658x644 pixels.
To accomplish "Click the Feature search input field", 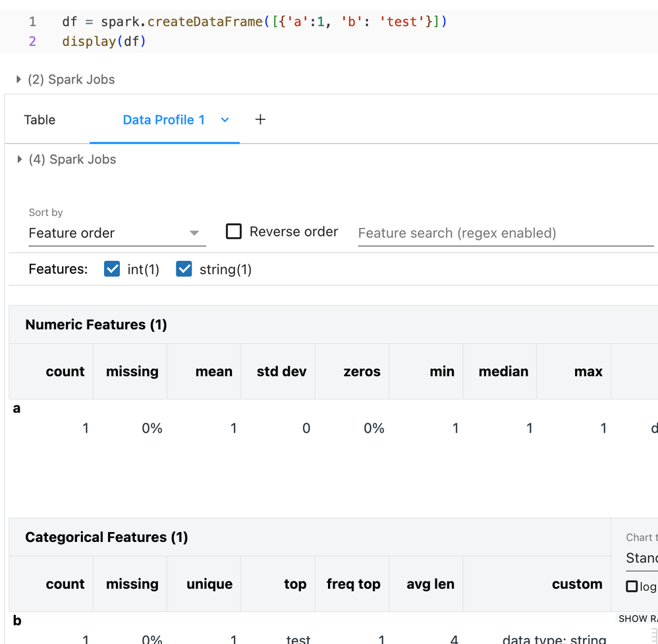I will (x=505, y=233).
